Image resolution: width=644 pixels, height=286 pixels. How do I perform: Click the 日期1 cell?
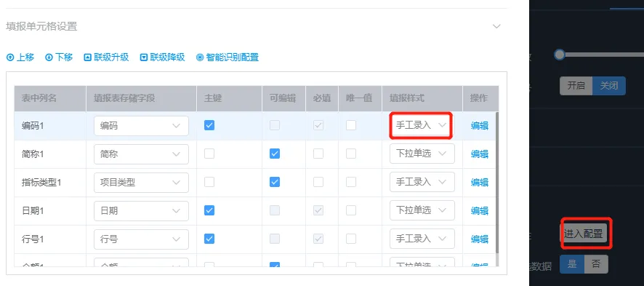[x=50, y=211]
